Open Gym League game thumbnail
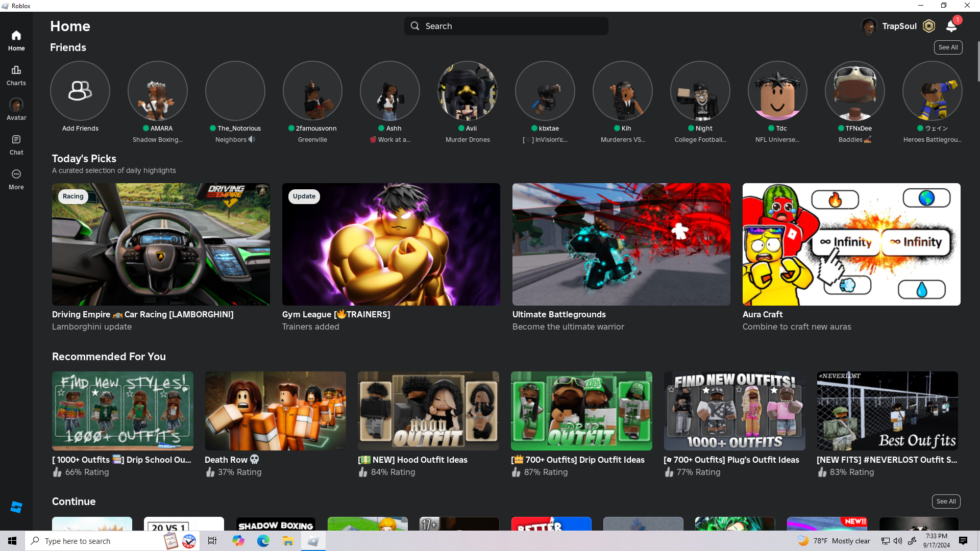The width and height of the screenshot is (980, 551). (391, 244)
